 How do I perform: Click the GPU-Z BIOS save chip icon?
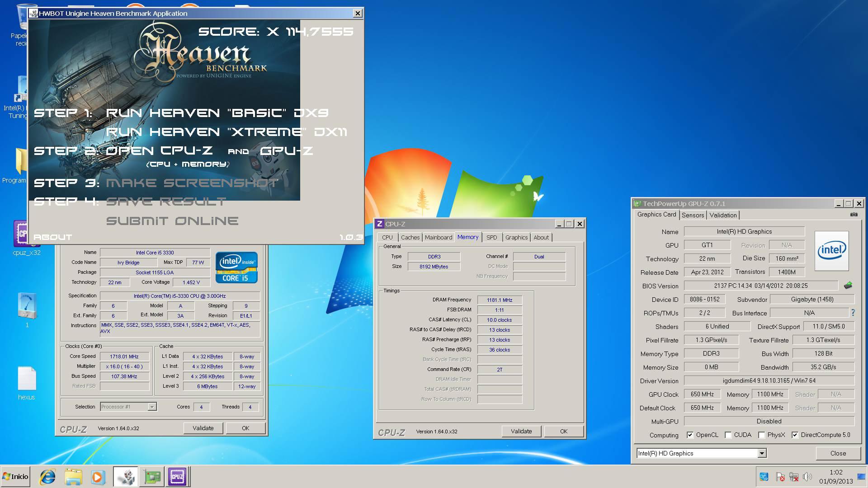click(848, 285)
